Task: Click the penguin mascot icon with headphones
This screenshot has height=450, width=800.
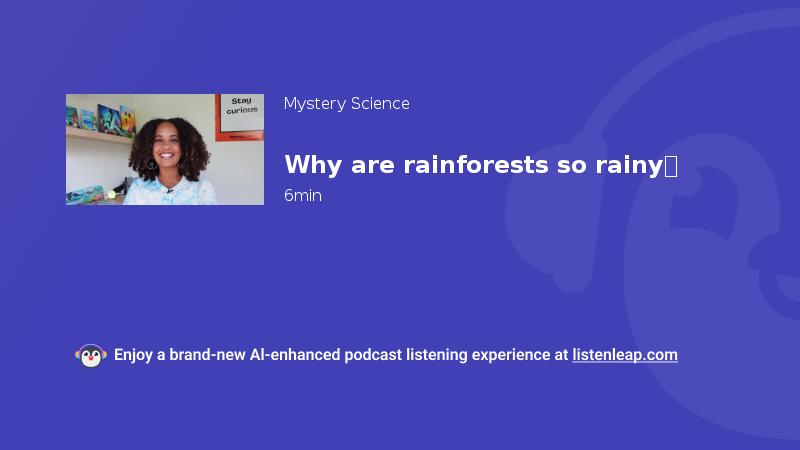Action: coord(91,356)
